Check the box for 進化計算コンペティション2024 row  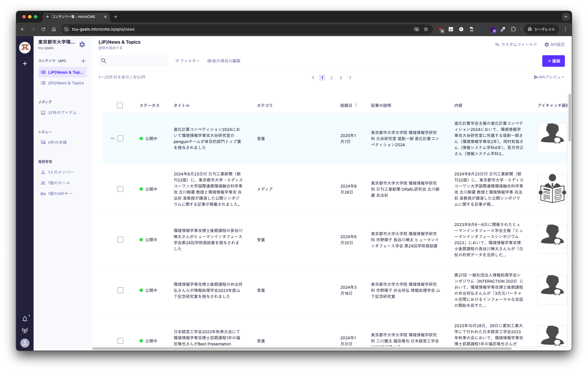(120, 138)
